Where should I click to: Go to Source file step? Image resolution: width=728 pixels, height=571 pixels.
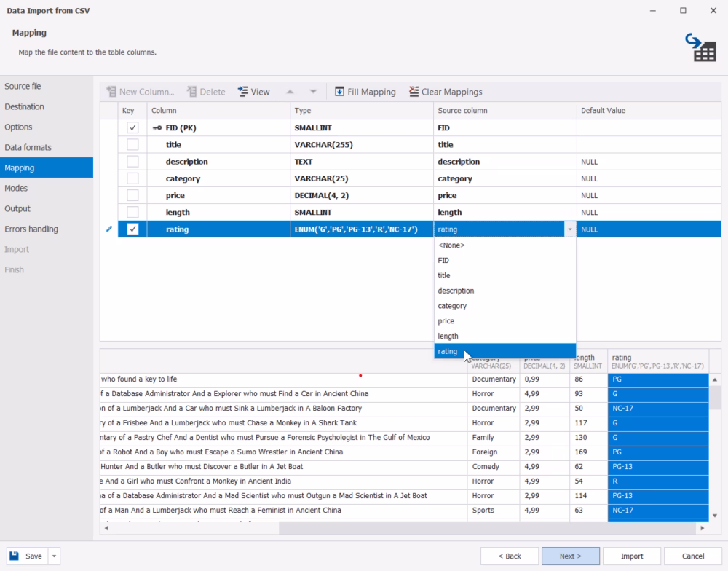coord(47,86)
